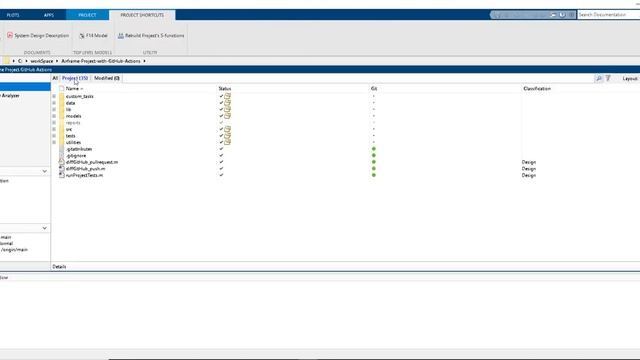Viewport: 640px width, 360px height.
Task: Select the diffGitHub_push.m file name
Action: (85, 169)
